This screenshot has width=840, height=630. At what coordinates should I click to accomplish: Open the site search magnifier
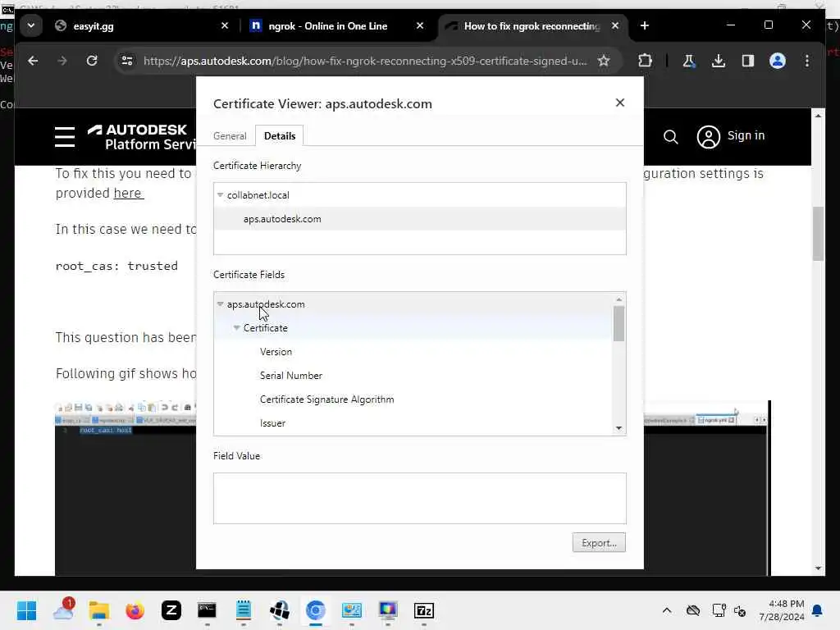671,137
